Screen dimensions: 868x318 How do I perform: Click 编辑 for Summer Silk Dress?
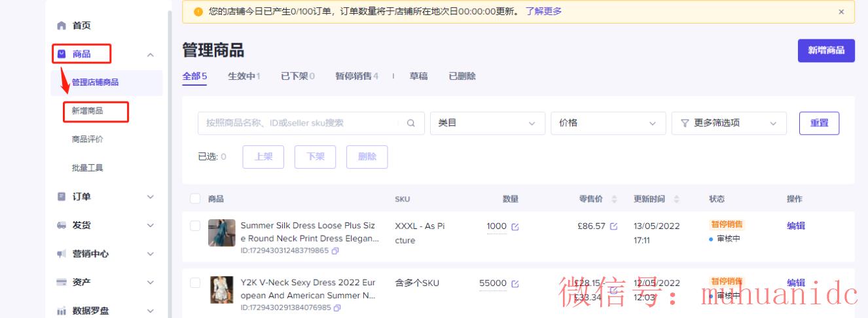click(x=796, y=226)
